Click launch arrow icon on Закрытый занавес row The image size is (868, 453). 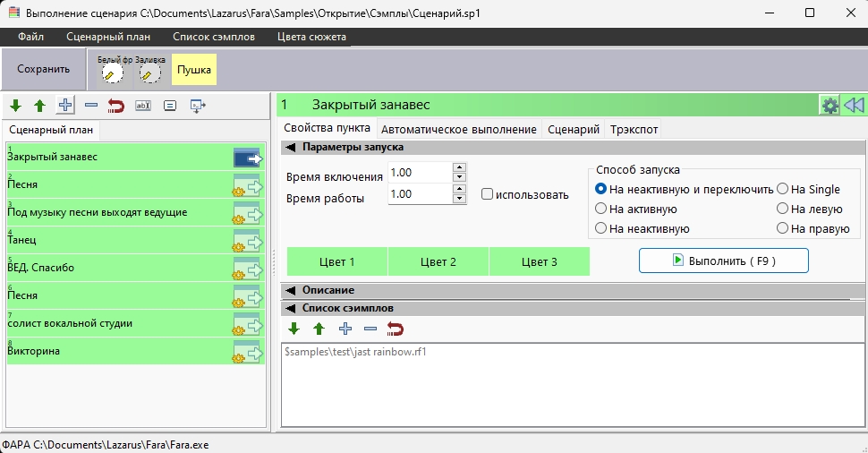pos(248,158)
